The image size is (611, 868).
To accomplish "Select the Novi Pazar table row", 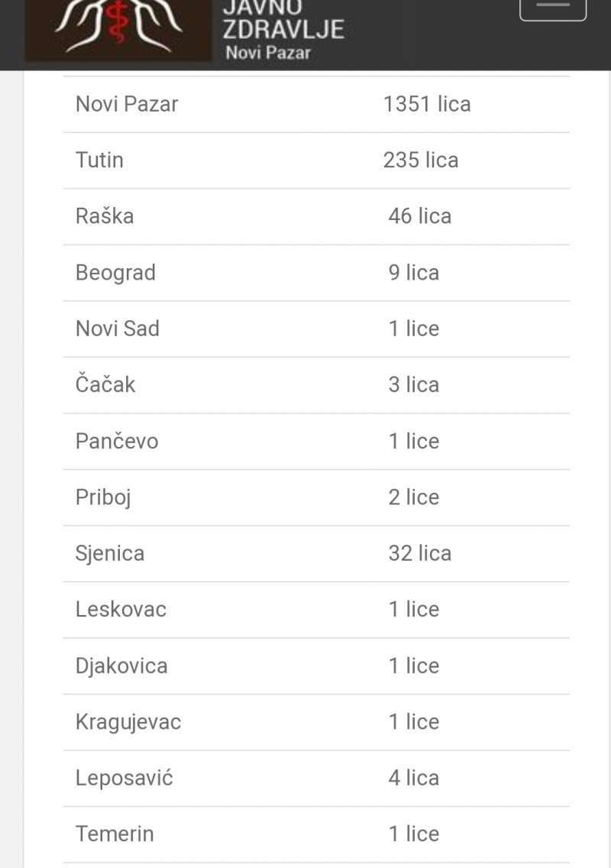I will (316, 105).
